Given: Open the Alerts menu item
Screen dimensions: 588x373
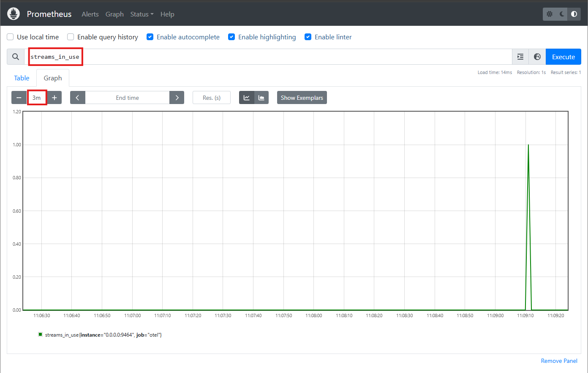Looking at the screenshot, I should [90, 14].
